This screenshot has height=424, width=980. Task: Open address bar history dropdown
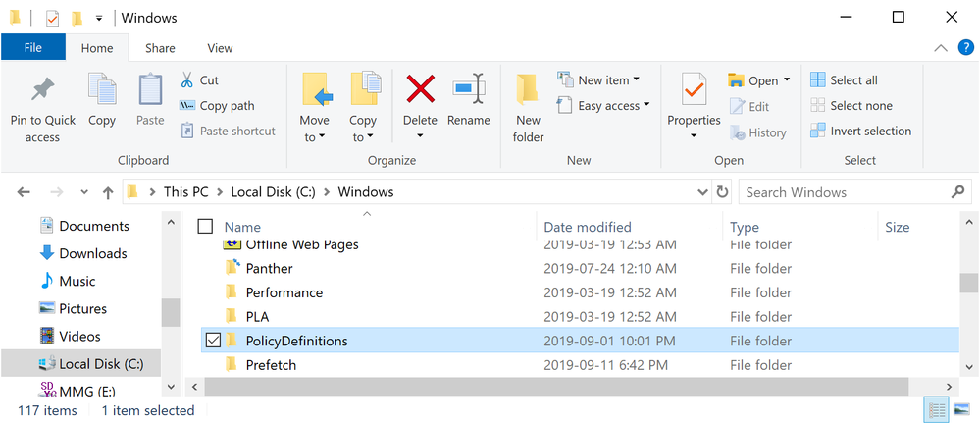(x=702, y=192)
